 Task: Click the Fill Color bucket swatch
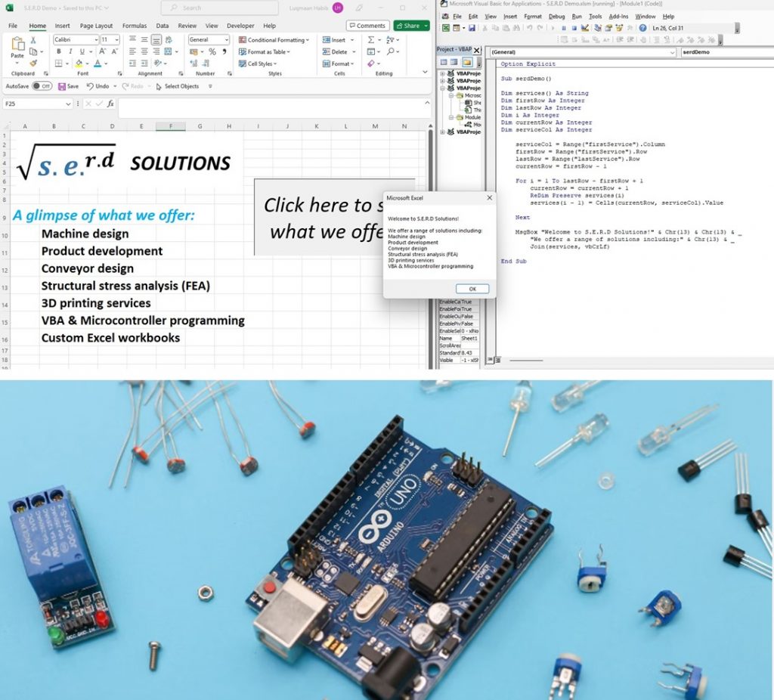click(x=79, y=63)
